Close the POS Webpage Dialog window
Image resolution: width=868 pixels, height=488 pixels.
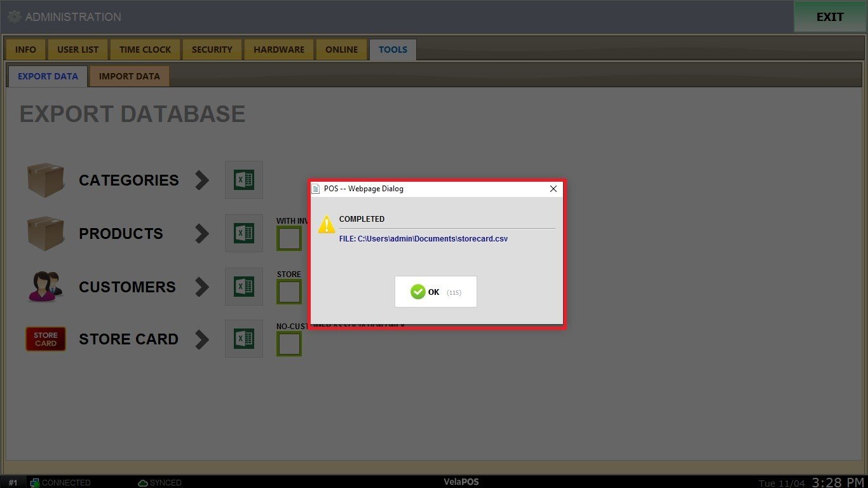coord(553,189)
